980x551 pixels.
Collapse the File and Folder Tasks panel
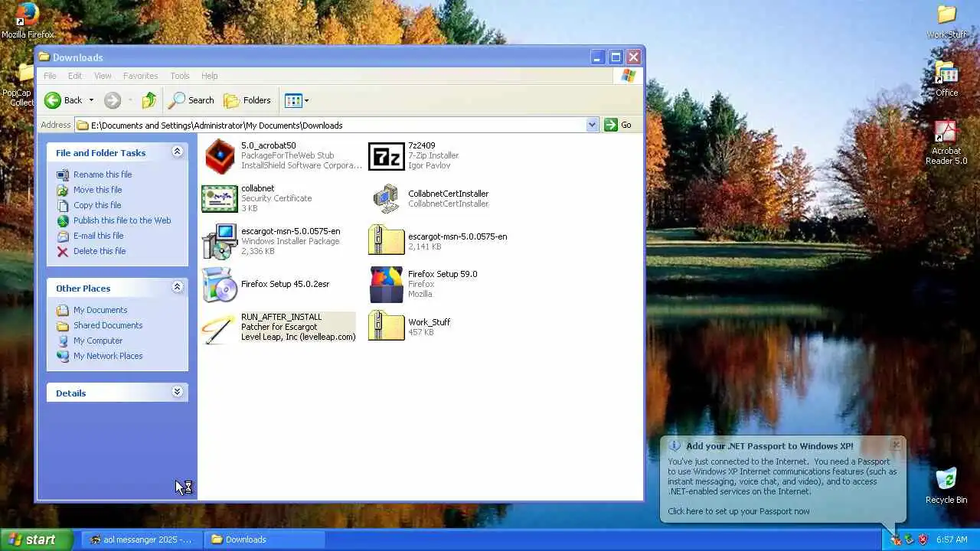(x=177, y=152)
